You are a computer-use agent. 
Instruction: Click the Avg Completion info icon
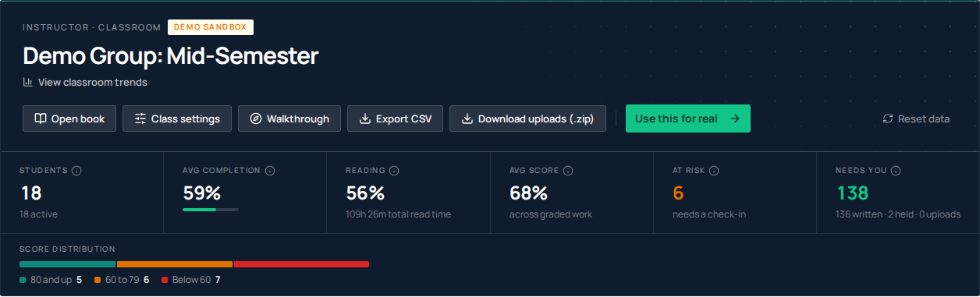[x=270, y=171]
